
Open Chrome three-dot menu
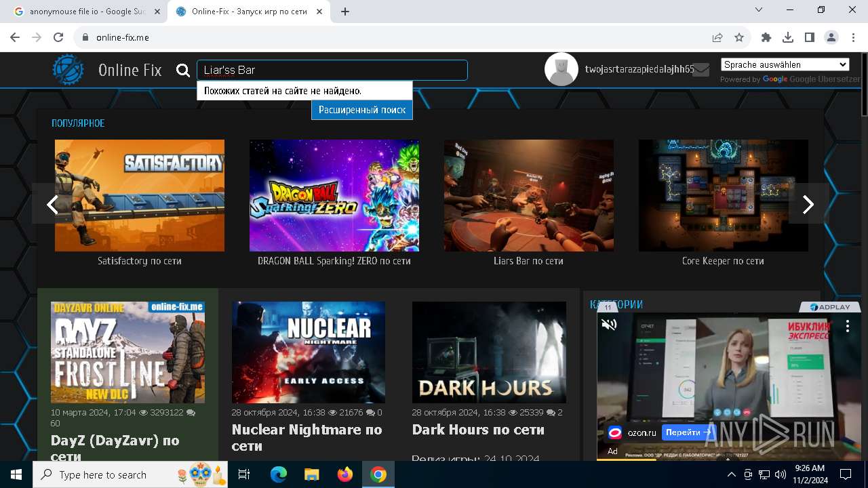(x=853, y=38)
